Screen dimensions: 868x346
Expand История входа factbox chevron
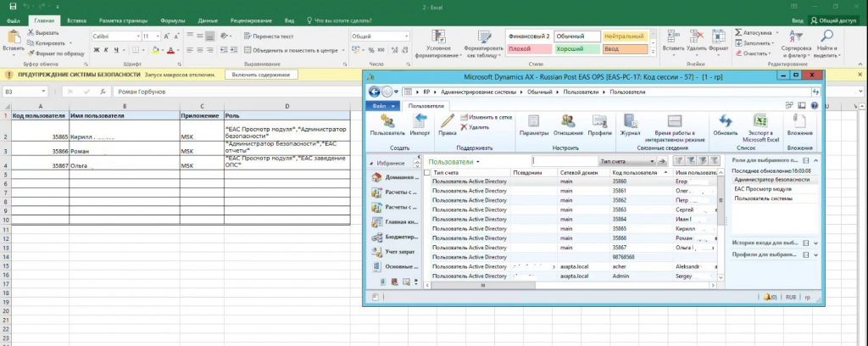(815, 243)
